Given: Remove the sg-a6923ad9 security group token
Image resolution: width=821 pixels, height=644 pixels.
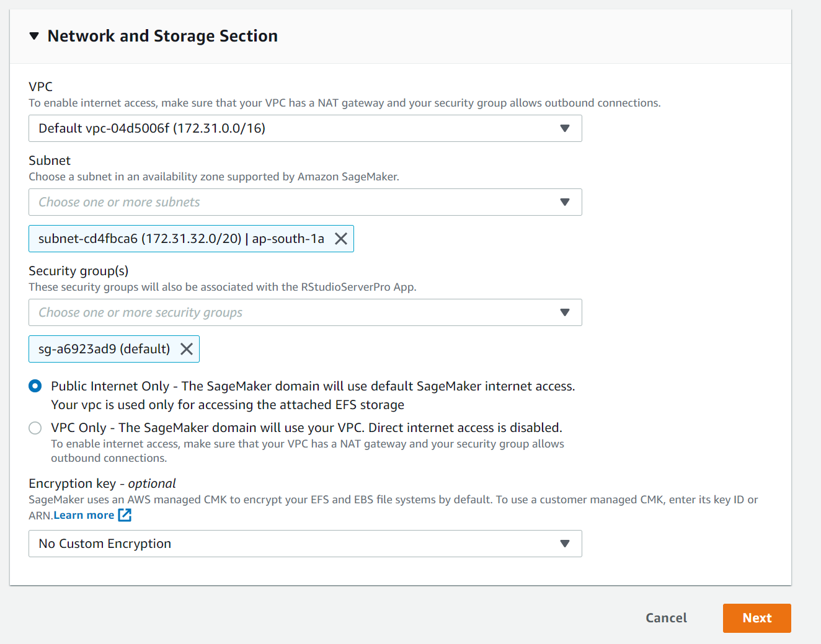Looking at the screenshot, I should tap(187, 349).
